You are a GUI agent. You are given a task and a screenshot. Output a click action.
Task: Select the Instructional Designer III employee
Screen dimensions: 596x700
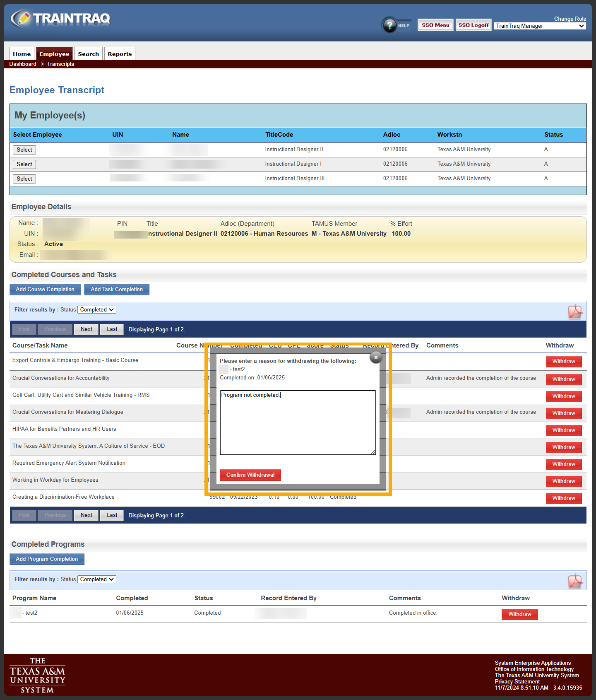click(x=24, y=179)
